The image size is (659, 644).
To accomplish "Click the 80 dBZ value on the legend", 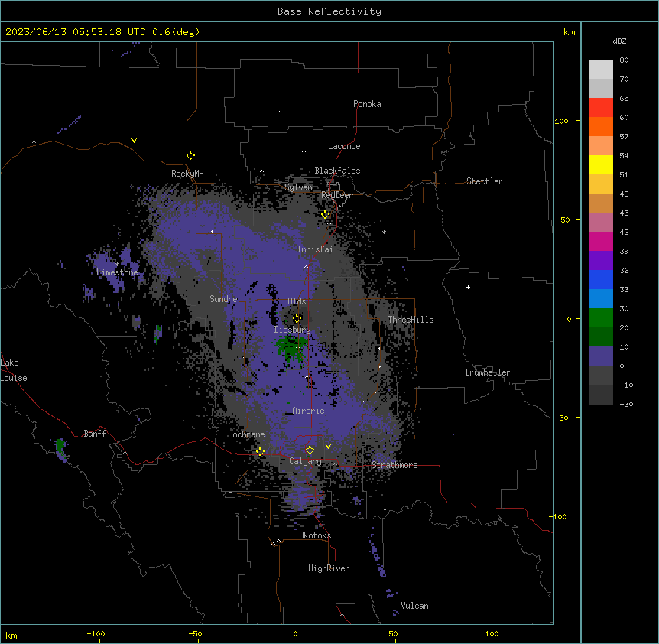I will click(624, 60).
